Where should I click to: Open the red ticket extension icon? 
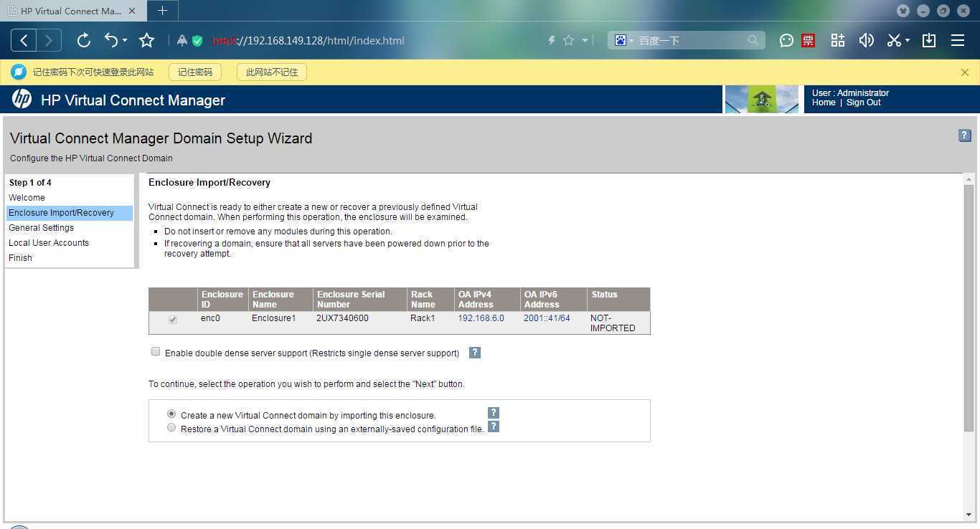click(x=809, y=41)
